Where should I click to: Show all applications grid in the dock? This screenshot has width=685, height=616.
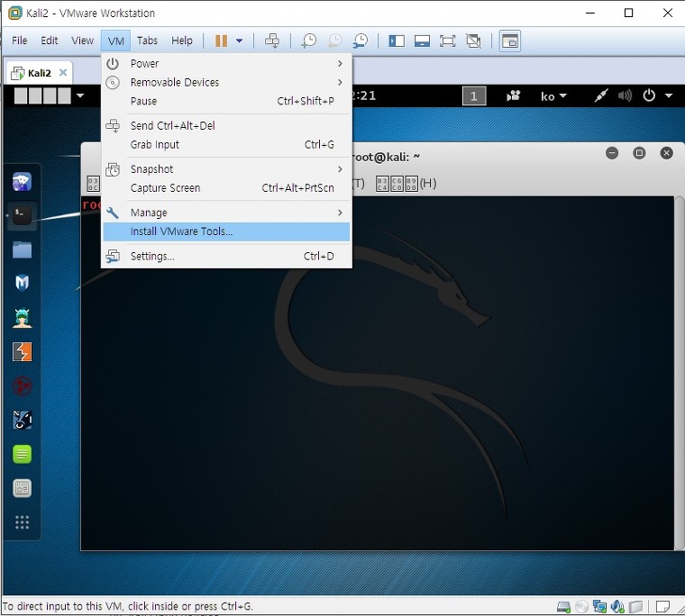pos(22,522)
